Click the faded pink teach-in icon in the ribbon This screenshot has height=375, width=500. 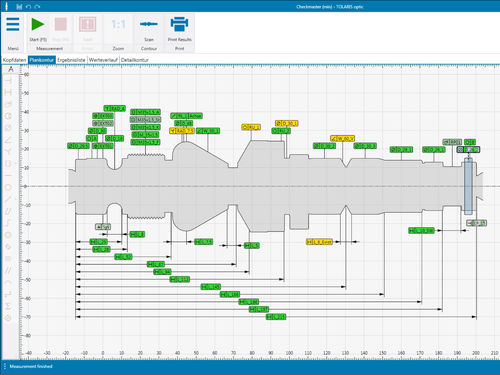[87, 24]
